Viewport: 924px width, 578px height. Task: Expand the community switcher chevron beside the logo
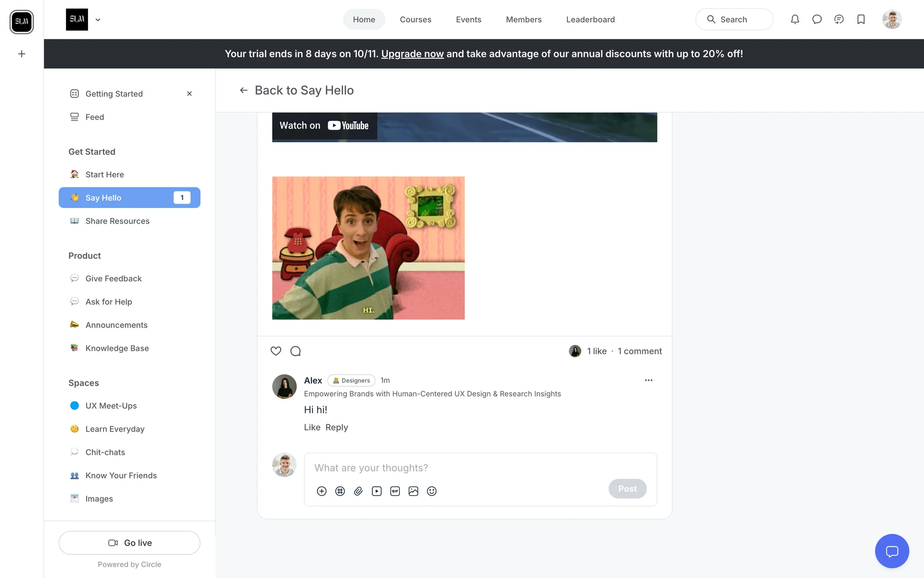(x=98, y=20)
